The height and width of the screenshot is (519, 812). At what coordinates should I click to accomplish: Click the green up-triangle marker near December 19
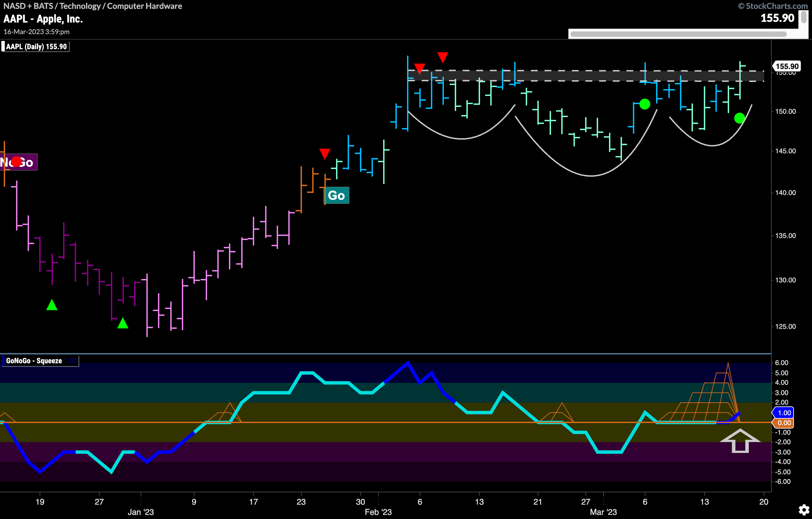(52, 305)
